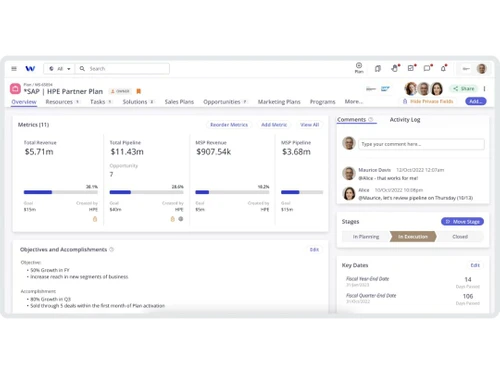Click the Move Stage button

462,222
